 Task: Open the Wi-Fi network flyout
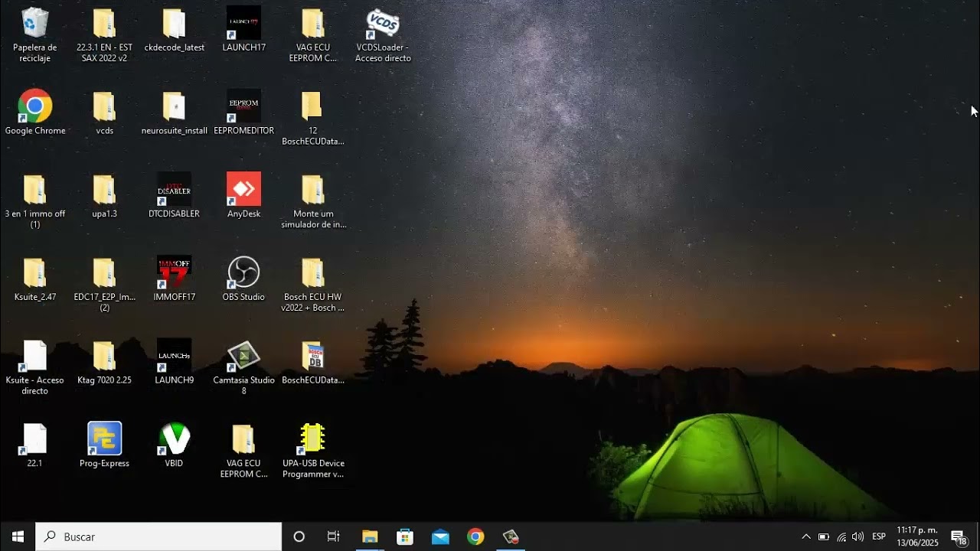[841, 536]
